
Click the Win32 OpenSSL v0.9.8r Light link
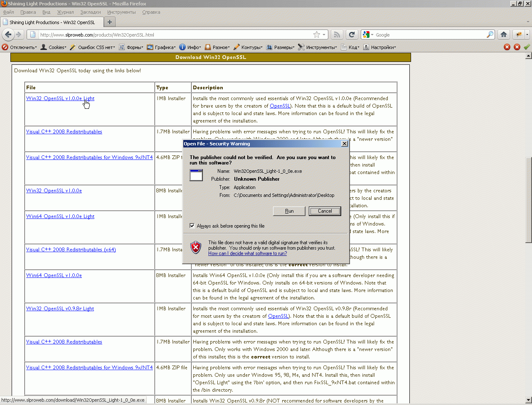click(60, 309)
